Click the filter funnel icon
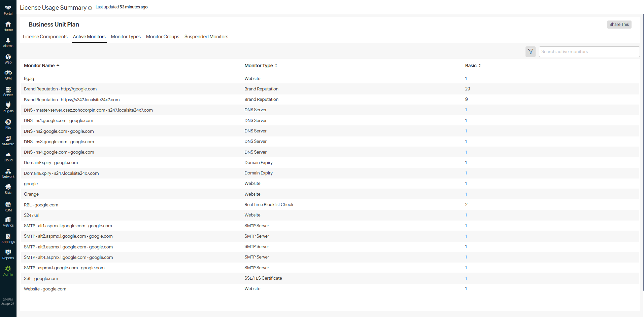Screen dimensions: 644x317 click(x=530, y=52)
